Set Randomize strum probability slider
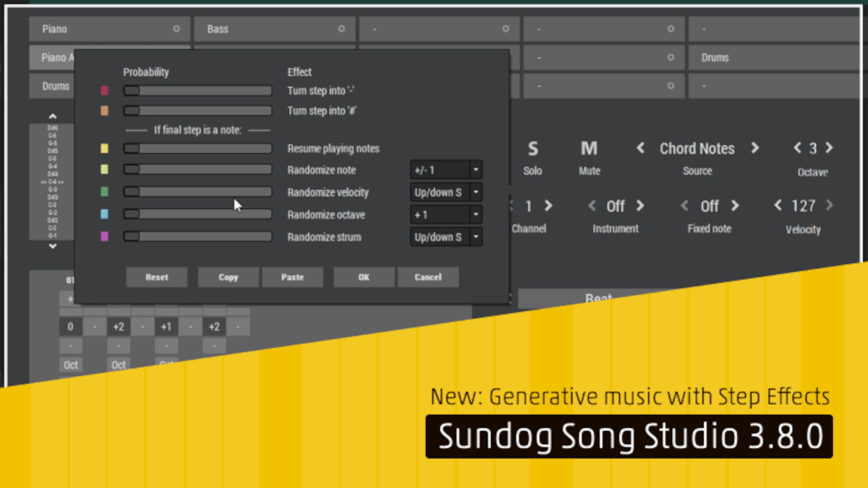Image resolution: width=868 pixels, height=488 pixels. point(197,236)
